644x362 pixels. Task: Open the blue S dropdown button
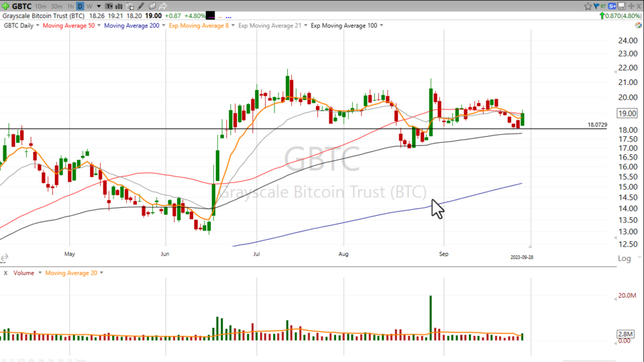pos(612,6)
